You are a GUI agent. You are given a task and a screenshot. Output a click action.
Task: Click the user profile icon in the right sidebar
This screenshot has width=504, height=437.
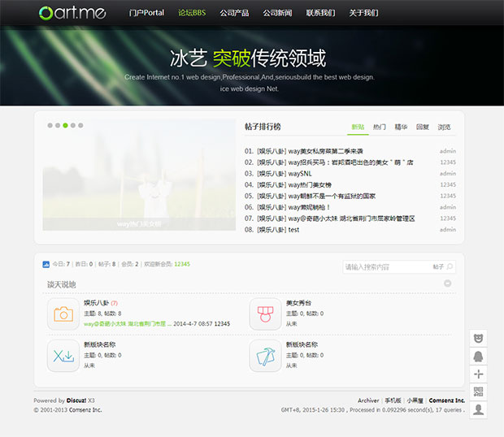click(479, 409)
